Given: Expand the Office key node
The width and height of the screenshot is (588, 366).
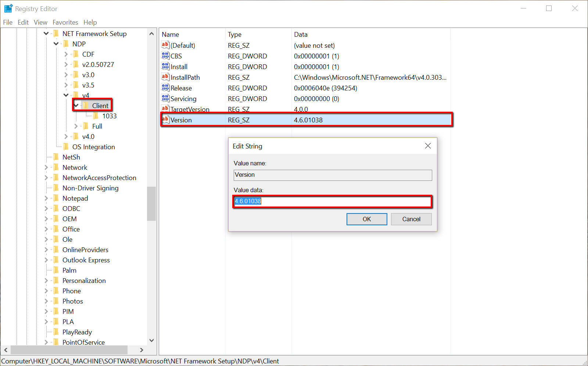Looking at the screenshot, I should pyautogui.click(x=46, y=229).
